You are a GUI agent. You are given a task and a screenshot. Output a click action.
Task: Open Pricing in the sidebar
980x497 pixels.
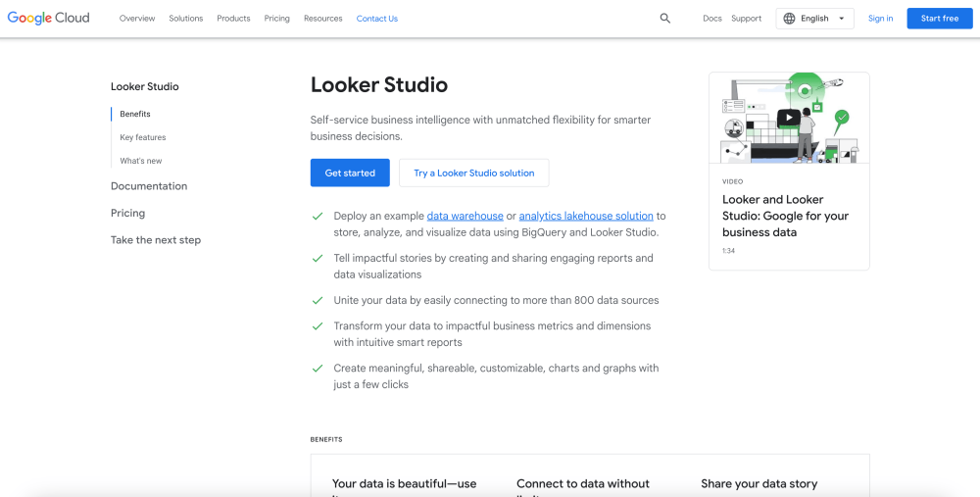tap(127, 213)
